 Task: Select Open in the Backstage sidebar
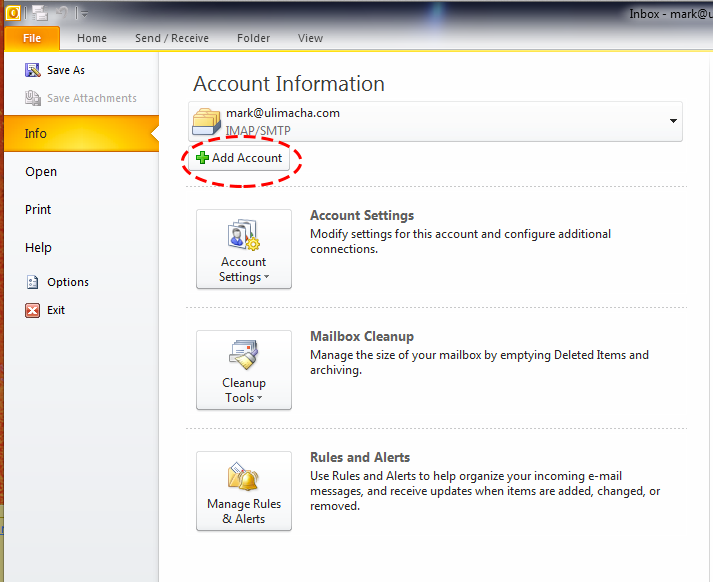[x=41, y=172]
